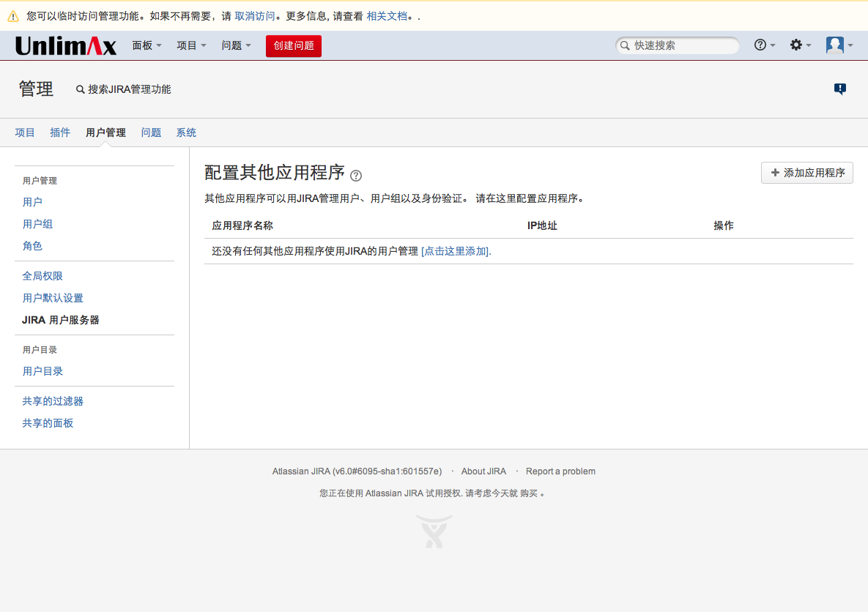Switch to the 系统 admin tab
Viewport: 868px width, 612px height.
pyautogui.click(x=186, y=133)
